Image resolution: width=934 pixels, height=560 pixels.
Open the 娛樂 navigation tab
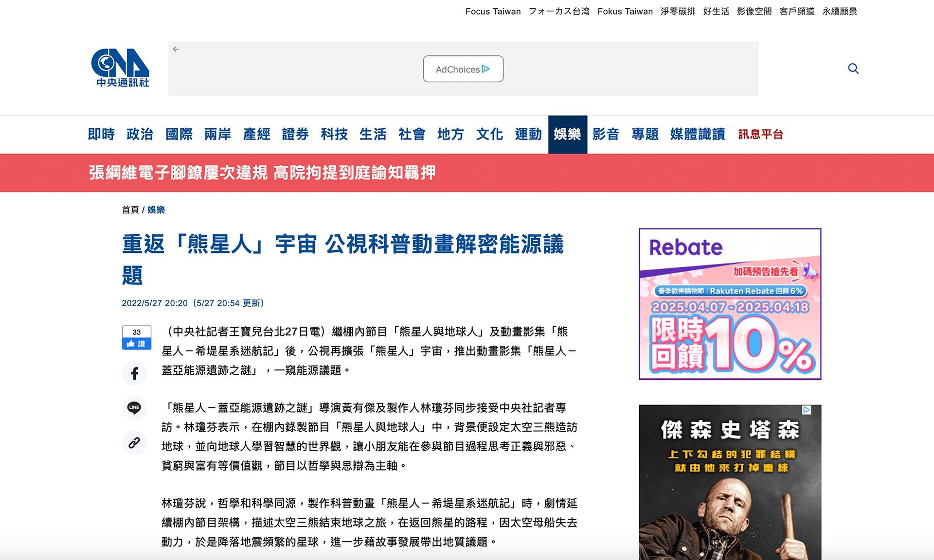(567, 134)
